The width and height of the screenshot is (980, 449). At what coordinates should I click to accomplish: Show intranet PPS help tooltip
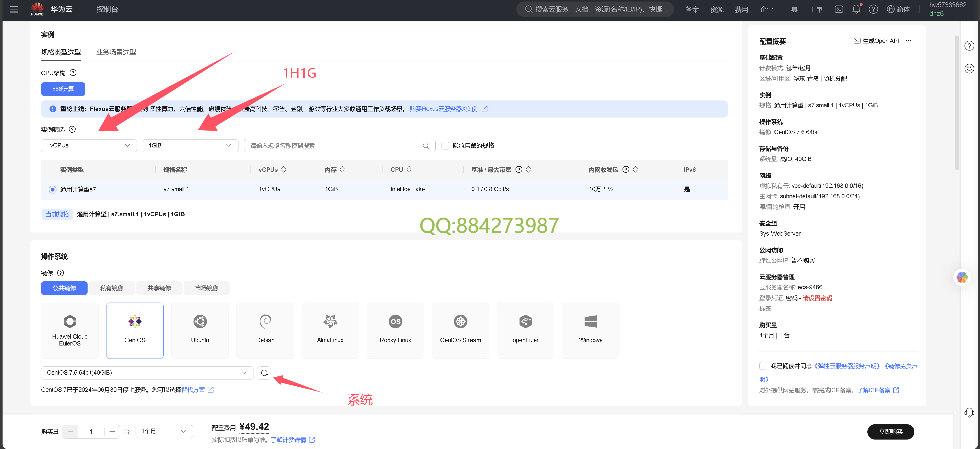pyautogui.click(x=626, y=169)
